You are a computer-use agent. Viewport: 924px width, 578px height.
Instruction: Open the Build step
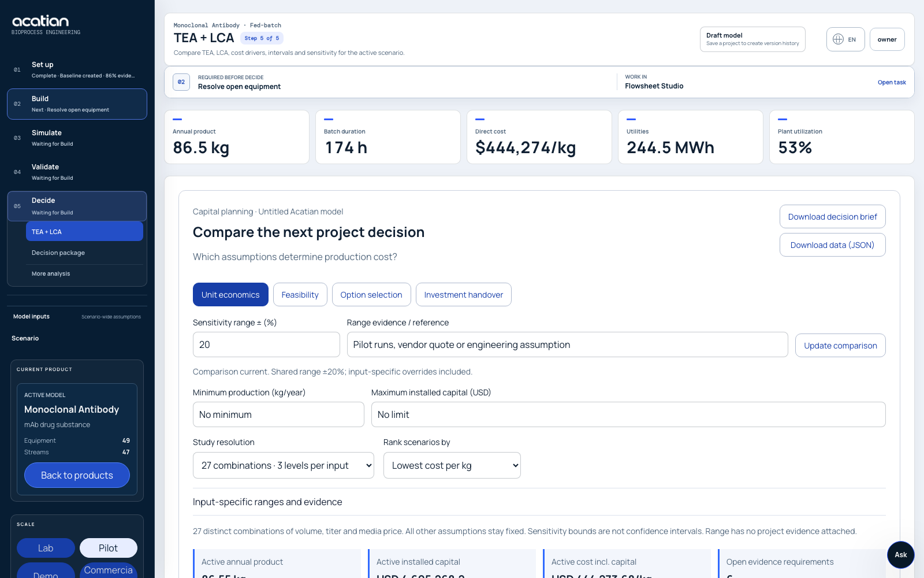pyautogui.click(x=77, y=104)
